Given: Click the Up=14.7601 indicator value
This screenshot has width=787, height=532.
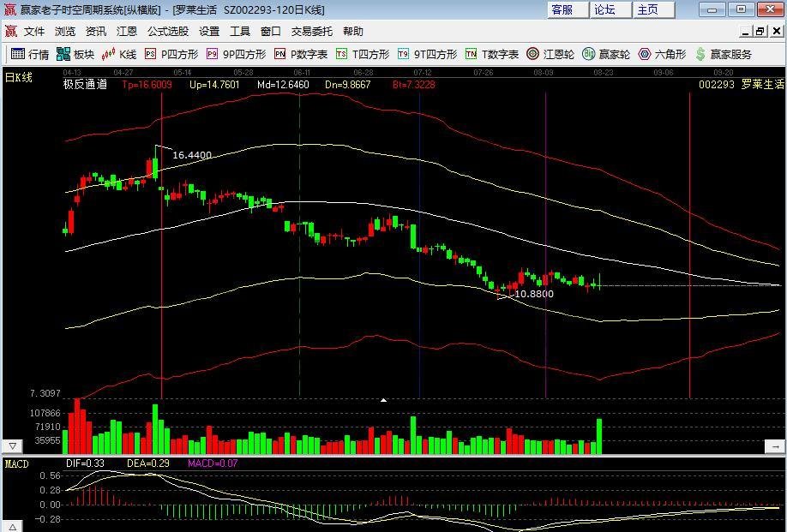Looking at the screenshot, I should 214,85.
